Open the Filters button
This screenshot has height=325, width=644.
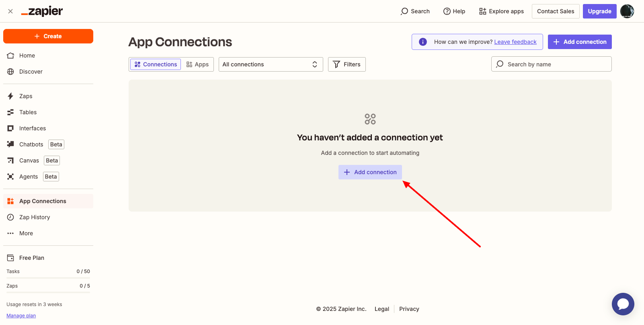click(347, 64)
